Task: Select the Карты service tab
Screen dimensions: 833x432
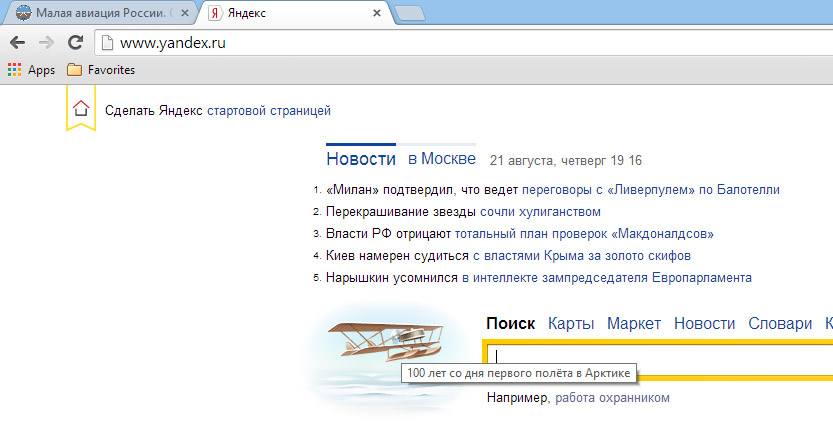Action: click(571, 323)
